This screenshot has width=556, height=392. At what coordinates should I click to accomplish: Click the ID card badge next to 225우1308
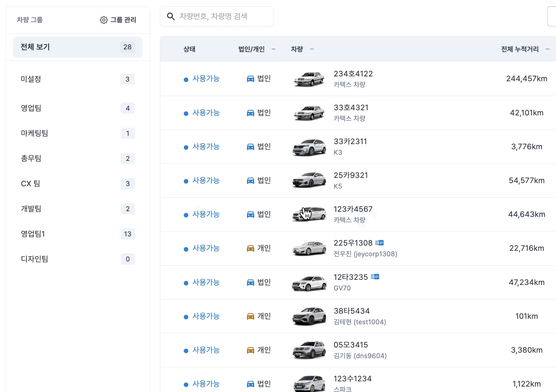pos(380,243)
